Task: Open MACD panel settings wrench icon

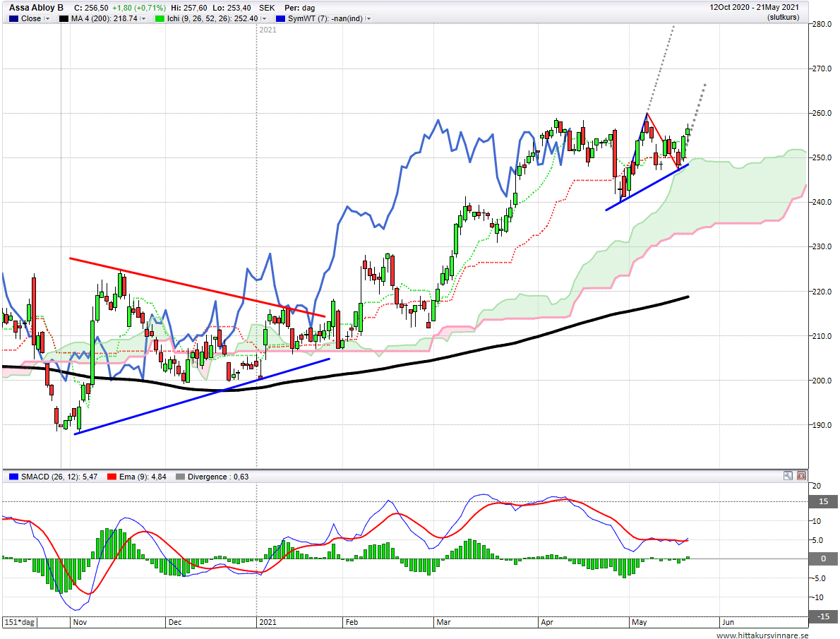Action: (788, 475)
